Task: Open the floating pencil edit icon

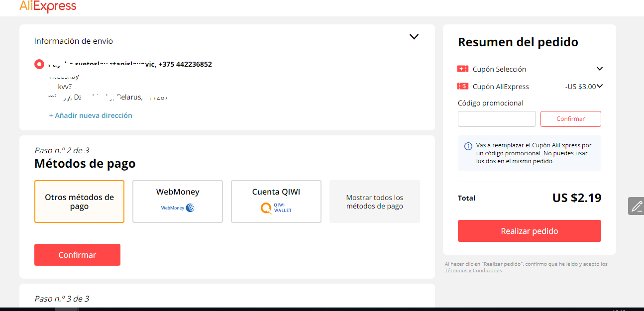Action: coord(636,206)
